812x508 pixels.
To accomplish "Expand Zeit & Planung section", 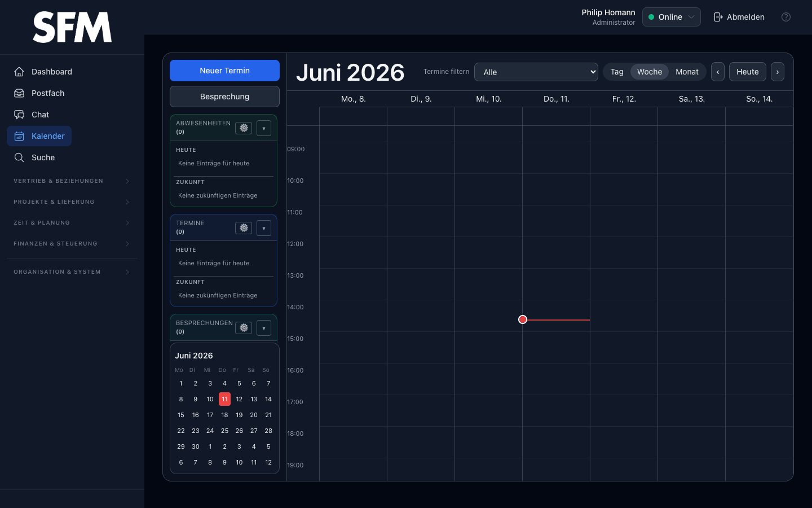I will (x=72, y=223).
